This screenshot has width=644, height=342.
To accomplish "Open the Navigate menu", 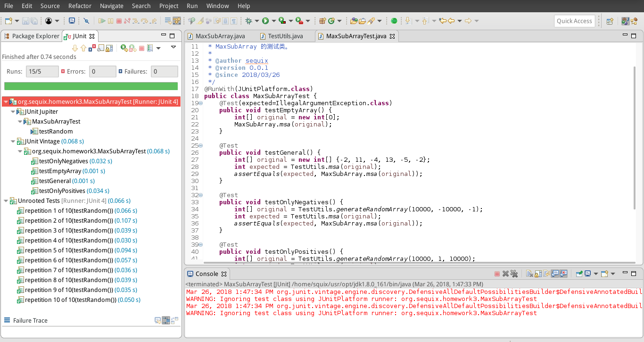I will (x=112, y=6).
